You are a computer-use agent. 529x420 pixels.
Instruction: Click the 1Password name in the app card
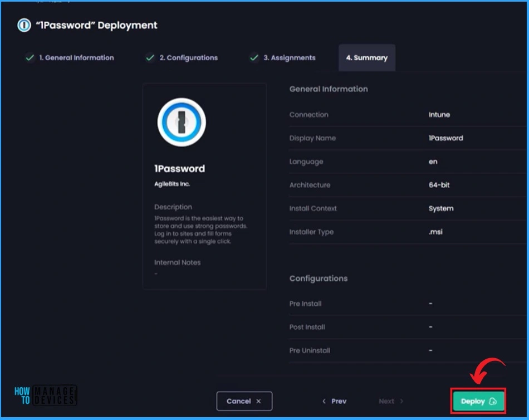pyautogui.click(x=179, y=168)
